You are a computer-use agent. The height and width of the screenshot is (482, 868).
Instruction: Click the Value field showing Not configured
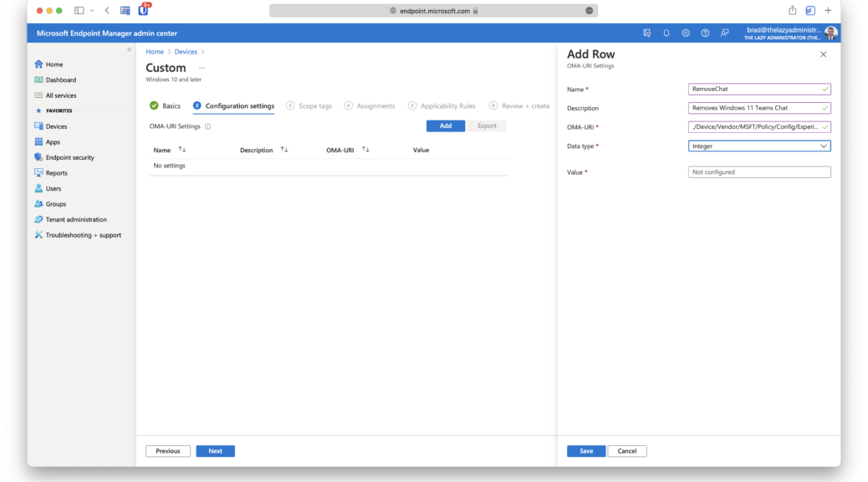tap(759, 172)
